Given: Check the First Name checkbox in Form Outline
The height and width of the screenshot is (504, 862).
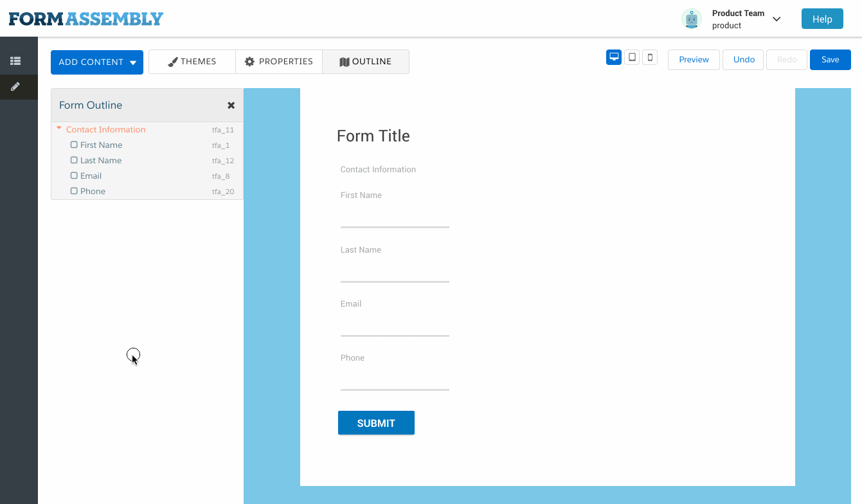Looking at the screenshot, I should coord(74,145).
